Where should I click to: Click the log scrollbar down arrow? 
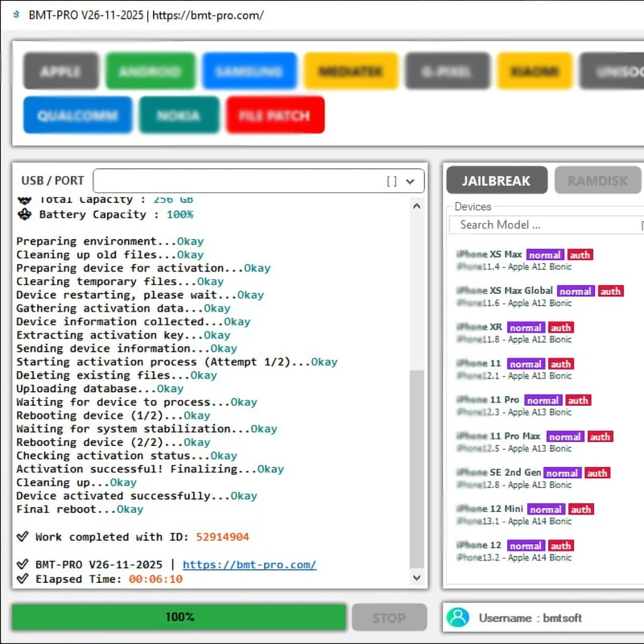(416, 577)
